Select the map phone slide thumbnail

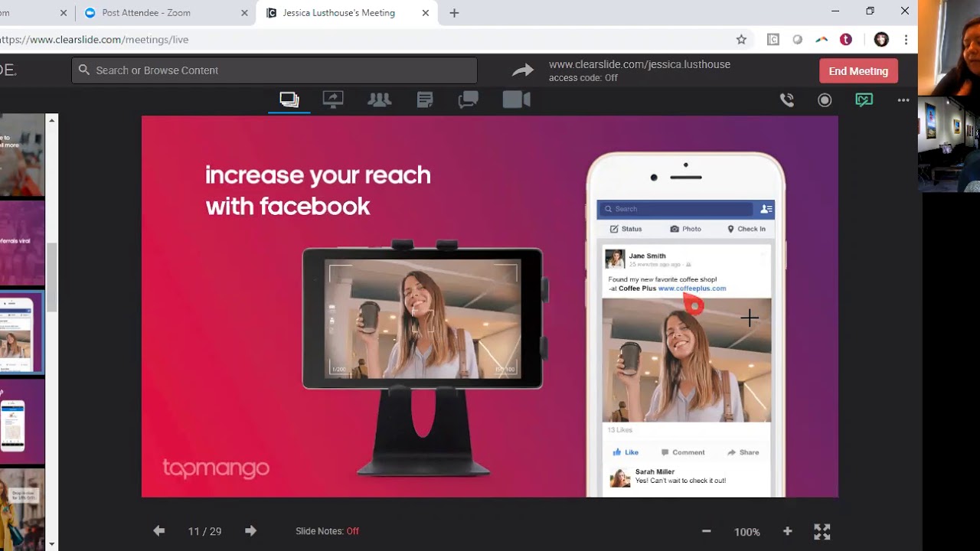click(22, 422)
